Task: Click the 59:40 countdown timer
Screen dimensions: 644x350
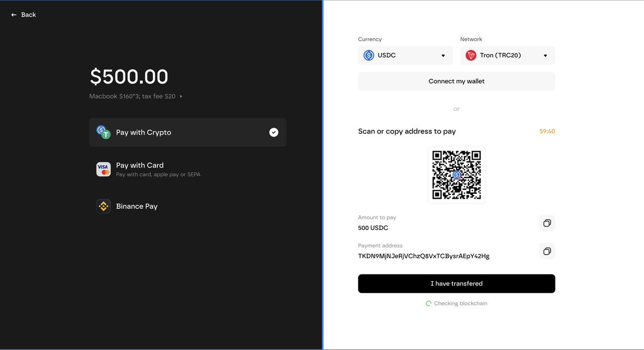Action: pyautogui.click(x=547, y=131)
